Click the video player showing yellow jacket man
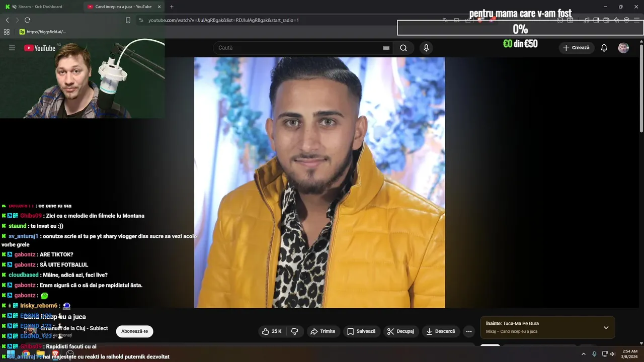Image resolution: width=644 pixels, height=362 pixels. (x=319, y=183)
